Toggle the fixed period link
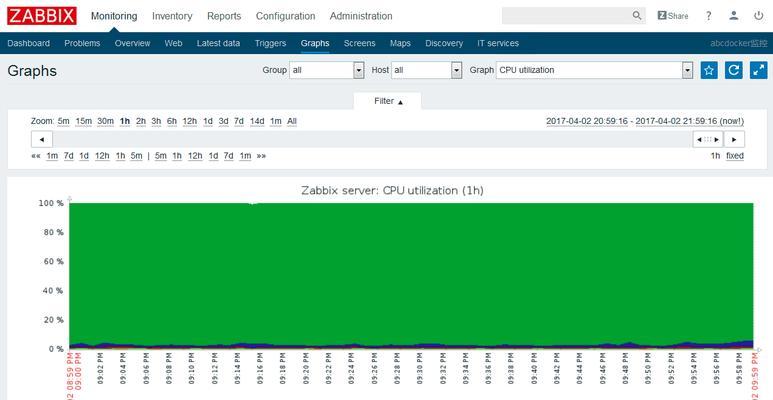The height and width of the screenshot is (400, 773). tap(735, 156)
